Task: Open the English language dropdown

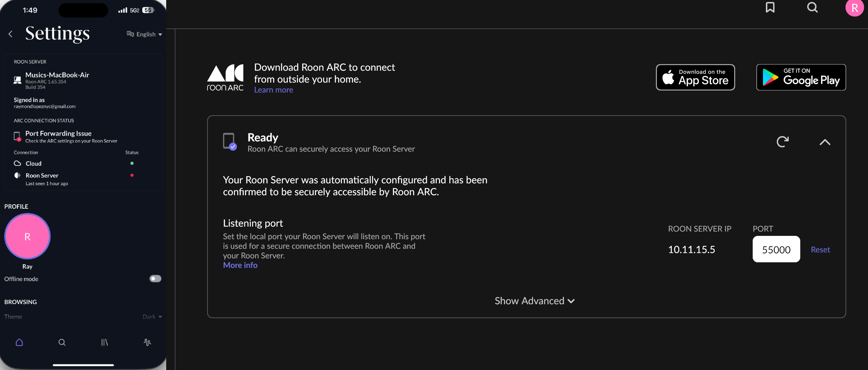Action: 144,34
